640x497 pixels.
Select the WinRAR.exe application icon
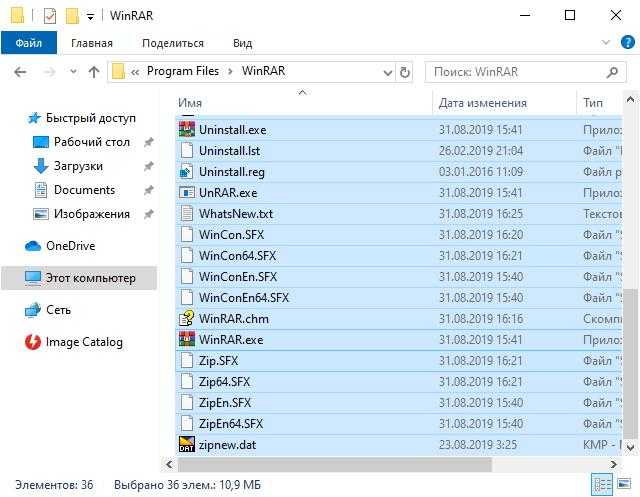187,339
